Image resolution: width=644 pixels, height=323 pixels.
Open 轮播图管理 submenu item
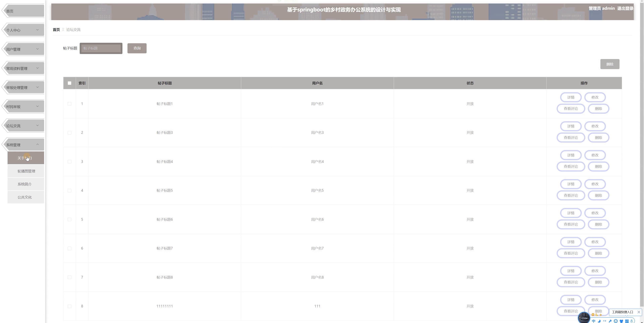coord(26,171)
